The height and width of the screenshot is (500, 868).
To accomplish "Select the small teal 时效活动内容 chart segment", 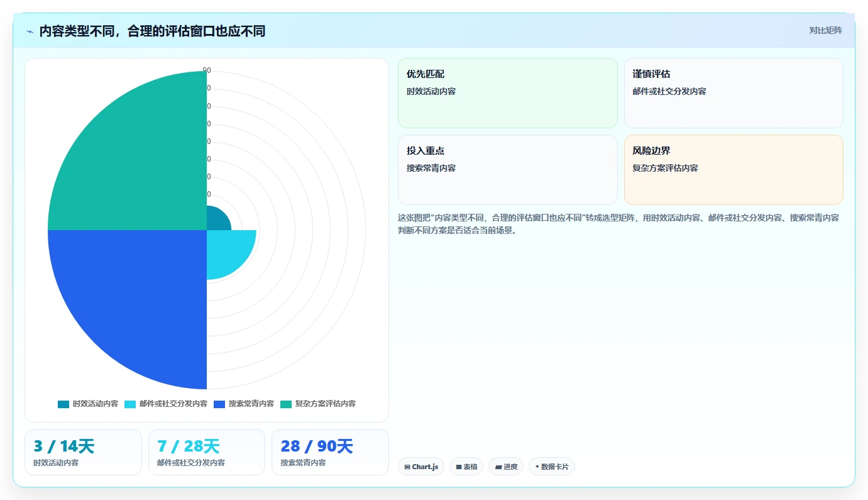I will coord(216,219).
